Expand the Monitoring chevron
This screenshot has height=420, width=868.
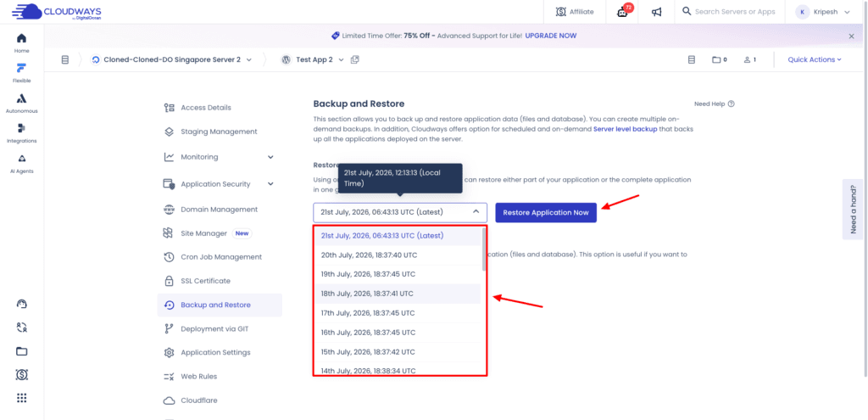click(270, 157)
